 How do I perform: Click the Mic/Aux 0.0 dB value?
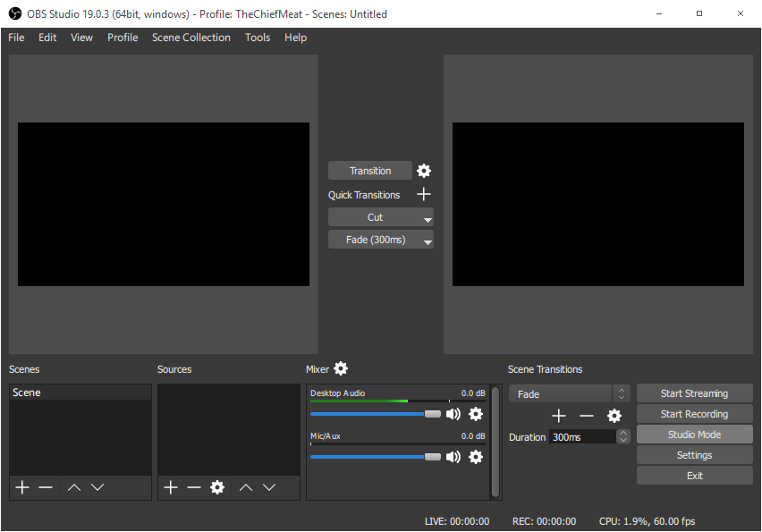[473, 435]
